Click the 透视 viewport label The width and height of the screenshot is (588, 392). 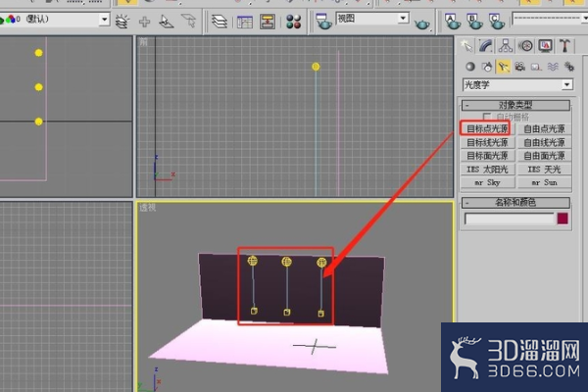pyautogui.click(x=147, y=208)
